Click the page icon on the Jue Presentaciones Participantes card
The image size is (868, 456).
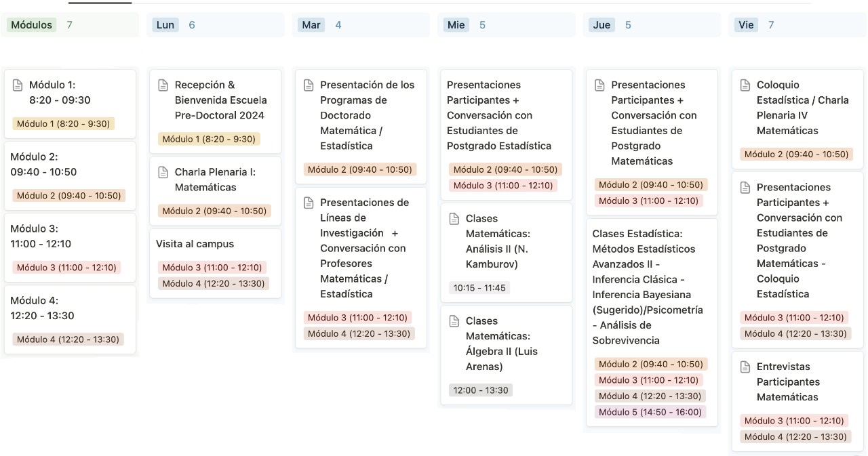click(599, 85)
